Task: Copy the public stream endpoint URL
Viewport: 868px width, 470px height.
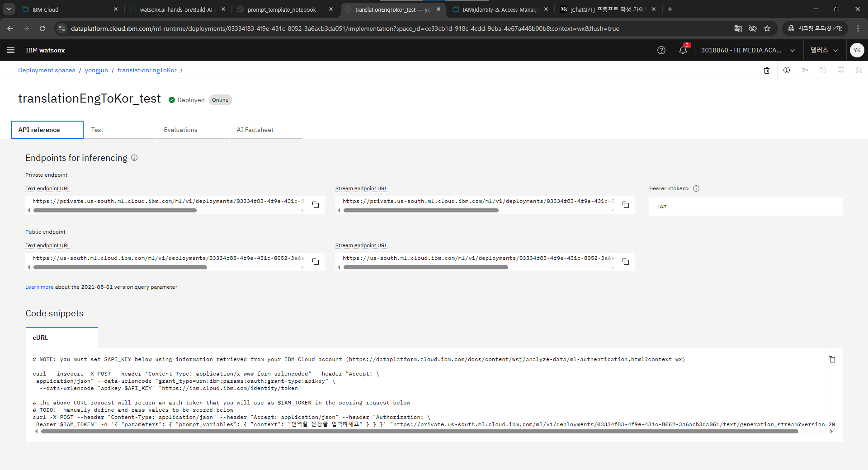Action: tap(626, 262)
